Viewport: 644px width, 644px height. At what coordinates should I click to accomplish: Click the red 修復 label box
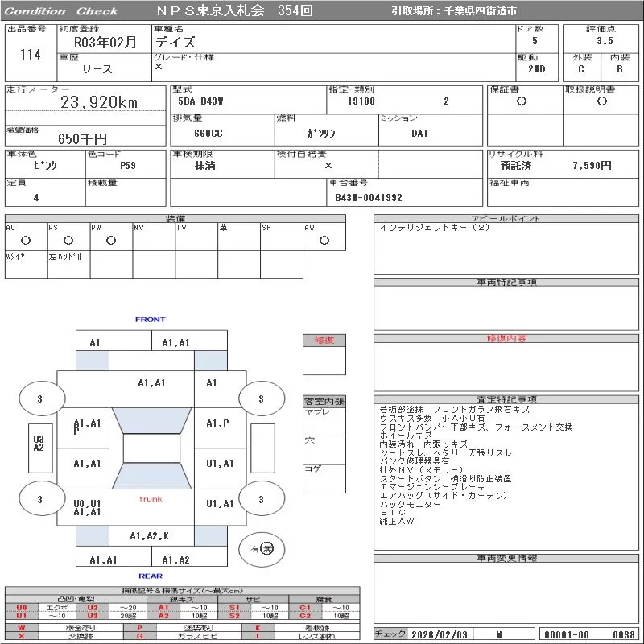point(324,341)
